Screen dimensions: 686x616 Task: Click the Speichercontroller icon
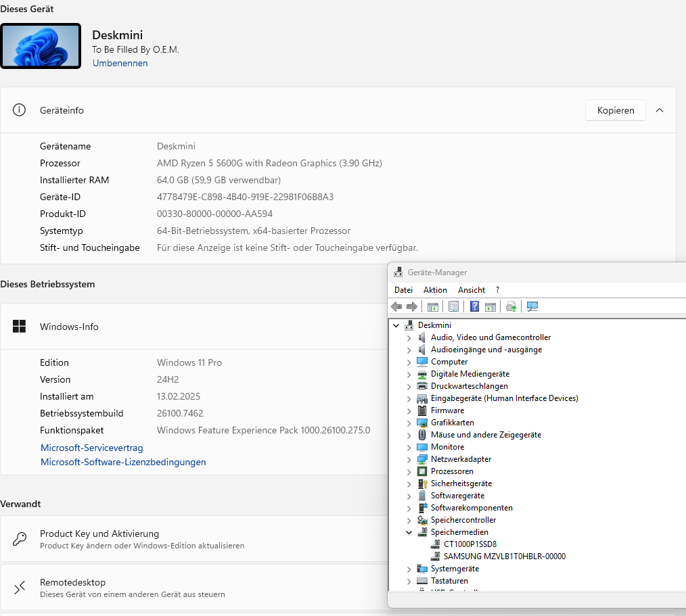[x=421, y=520]
